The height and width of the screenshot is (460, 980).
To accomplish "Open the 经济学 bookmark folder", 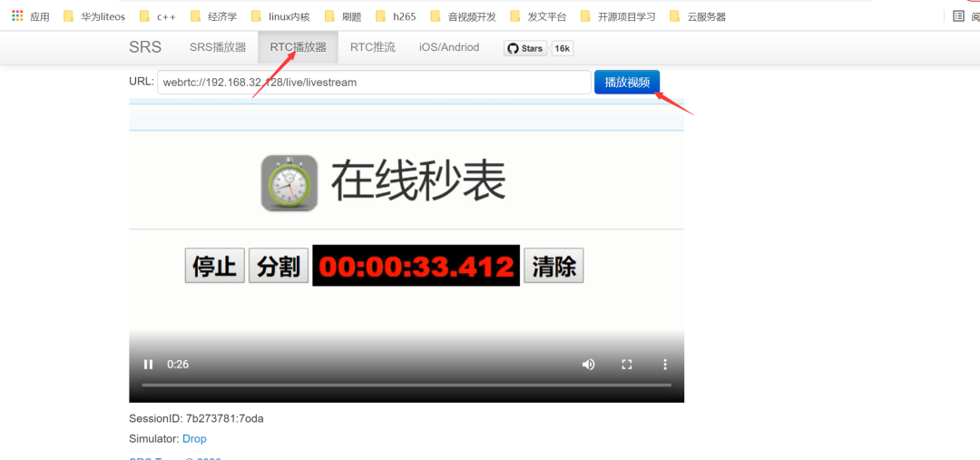I will pyautogui.click(x=214, y=17).
